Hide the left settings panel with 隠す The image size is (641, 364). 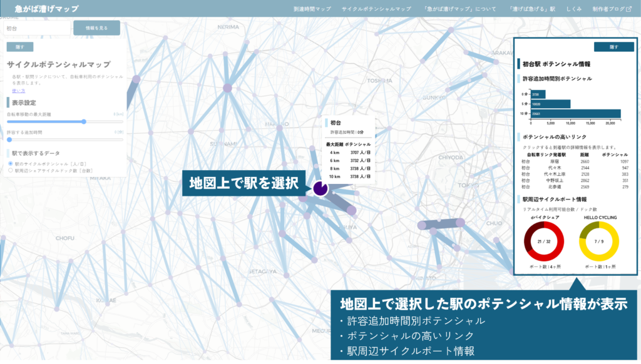tap(19, 46)
